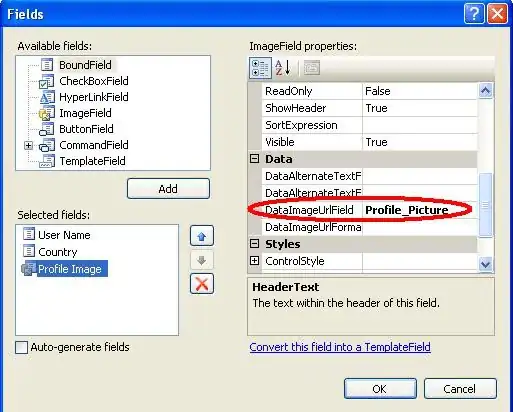Sort properties alphabetically
The height and width of the screenshot is (412, 513).
point(283,68)
